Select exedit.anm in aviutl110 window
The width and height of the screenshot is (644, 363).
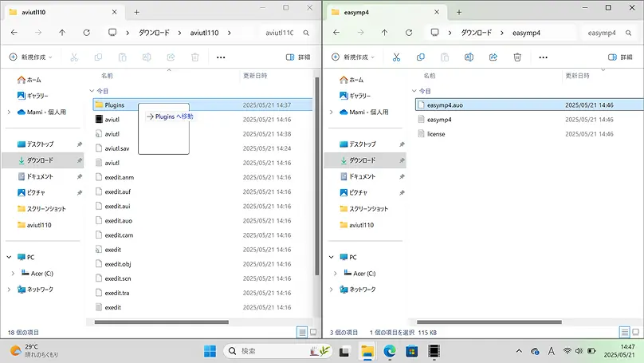pyautogui.click(x=119, y=177)
